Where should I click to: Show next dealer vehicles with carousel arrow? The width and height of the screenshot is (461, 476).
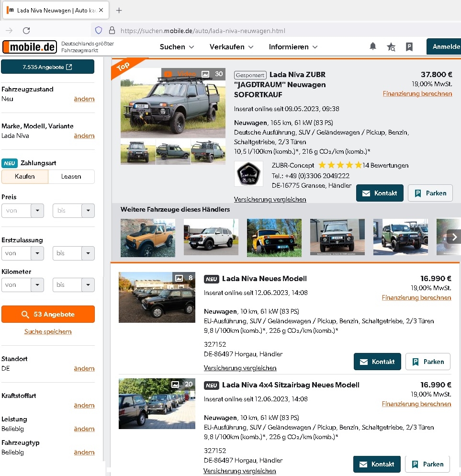[454, 237]
